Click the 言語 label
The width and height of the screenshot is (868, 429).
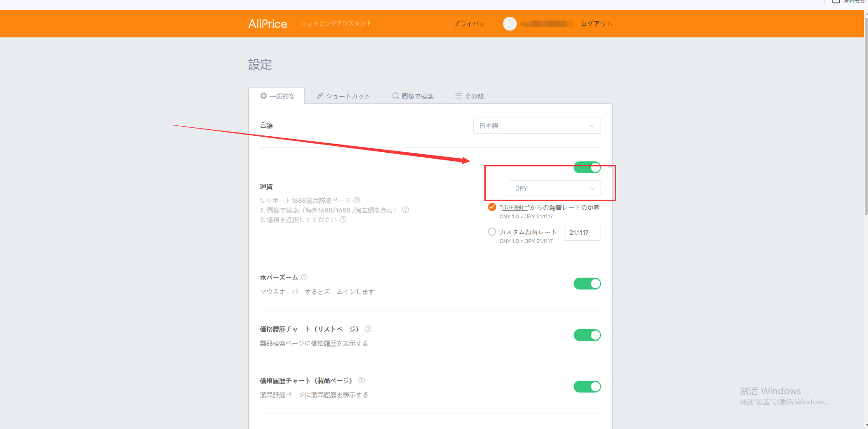coord(266,125)
